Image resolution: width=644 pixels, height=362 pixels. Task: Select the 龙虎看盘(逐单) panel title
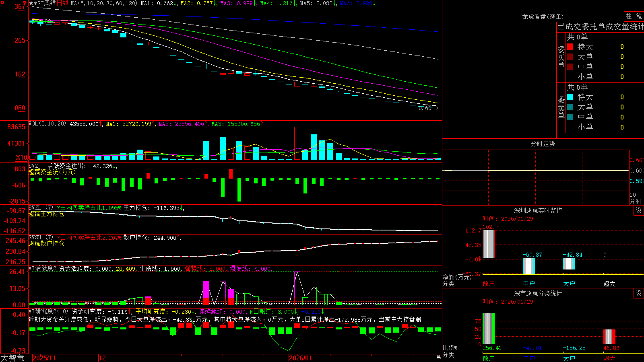click(543, 16)
